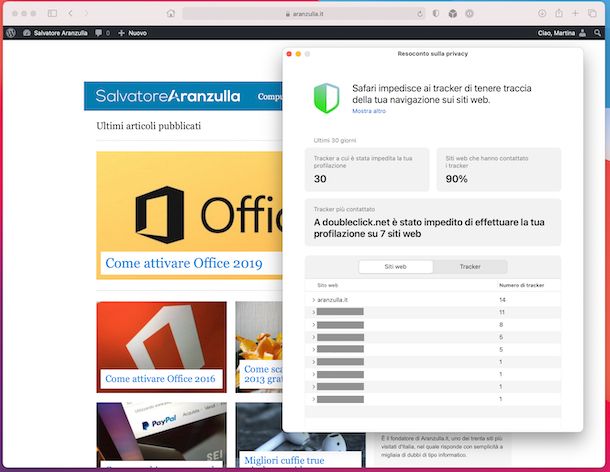Go forward with the Safari forward arrow

tap(86, 13)
